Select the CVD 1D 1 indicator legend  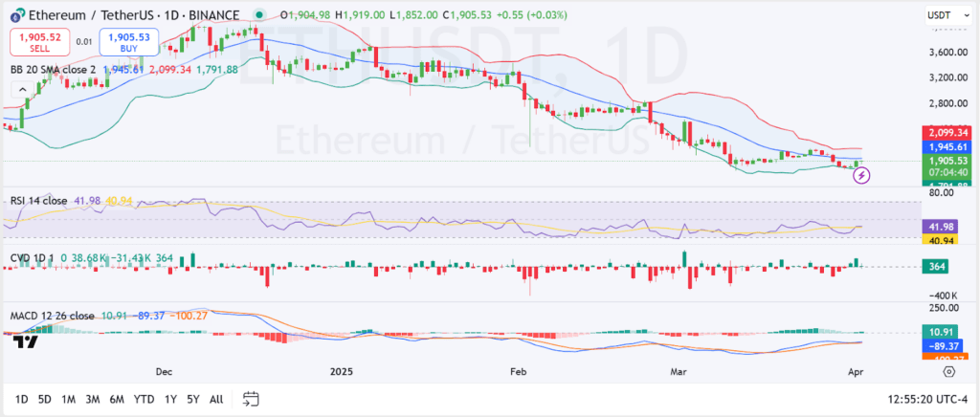(x=33, y=257)
